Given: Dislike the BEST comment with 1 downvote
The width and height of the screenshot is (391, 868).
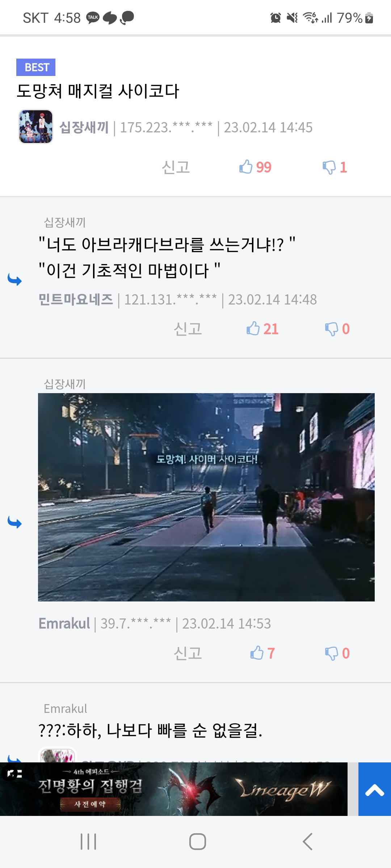Looking at the screenshot, I should [x=335, y=167].
